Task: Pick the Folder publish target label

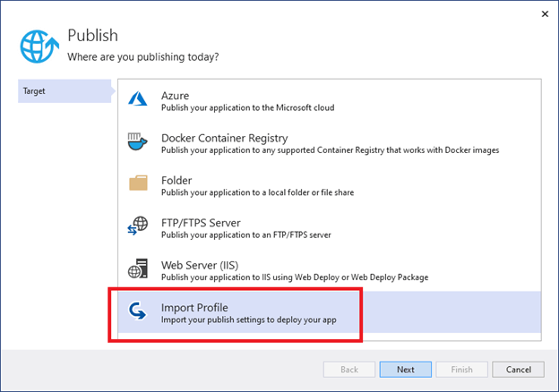Action: (x=176, y=179)
